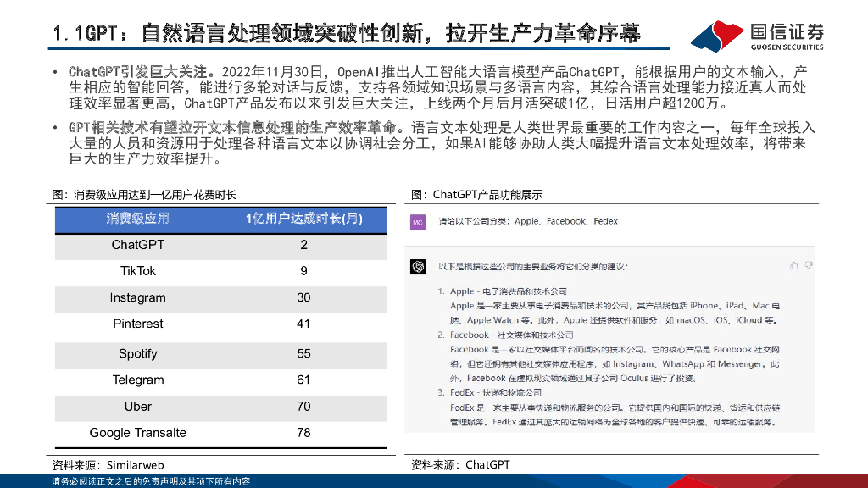Click the 1亿用户达成时长(月) column header
The width and height of the screenshot is (868, 488).
click(304, 219)
